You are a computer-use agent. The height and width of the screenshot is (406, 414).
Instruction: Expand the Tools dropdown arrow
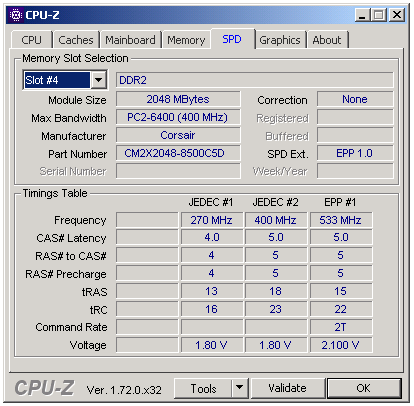click(x=239, y=388)
